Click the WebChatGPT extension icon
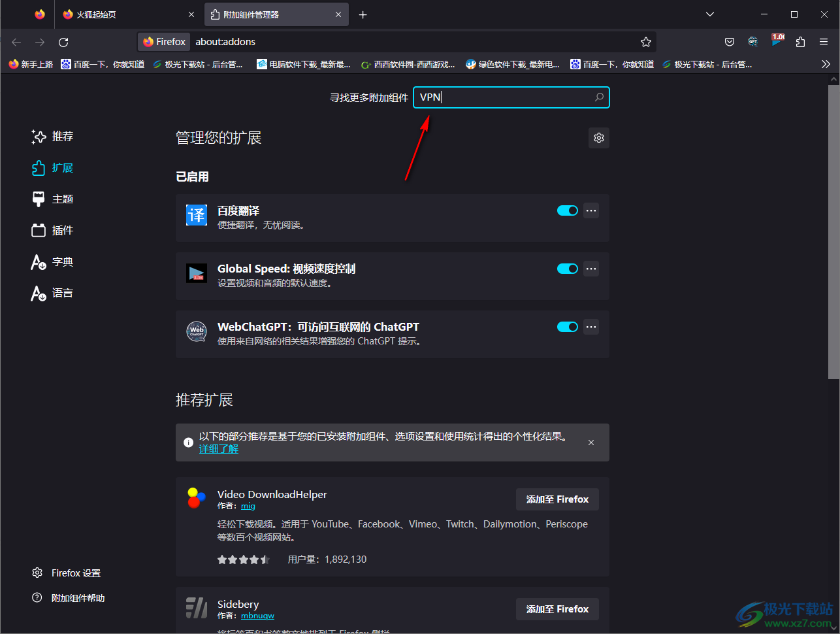840x634 pixels. tap(197, 331)
